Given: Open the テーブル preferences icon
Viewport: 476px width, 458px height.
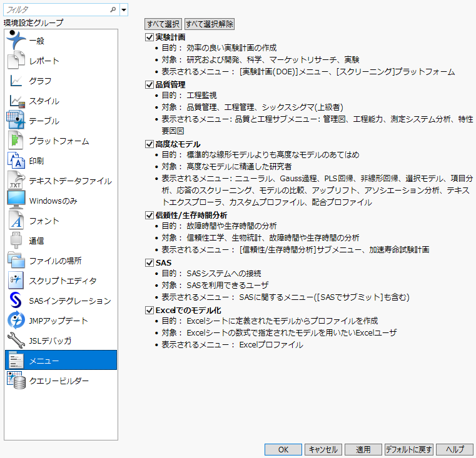Looking at the screenshot, I should tap(15, 121).
